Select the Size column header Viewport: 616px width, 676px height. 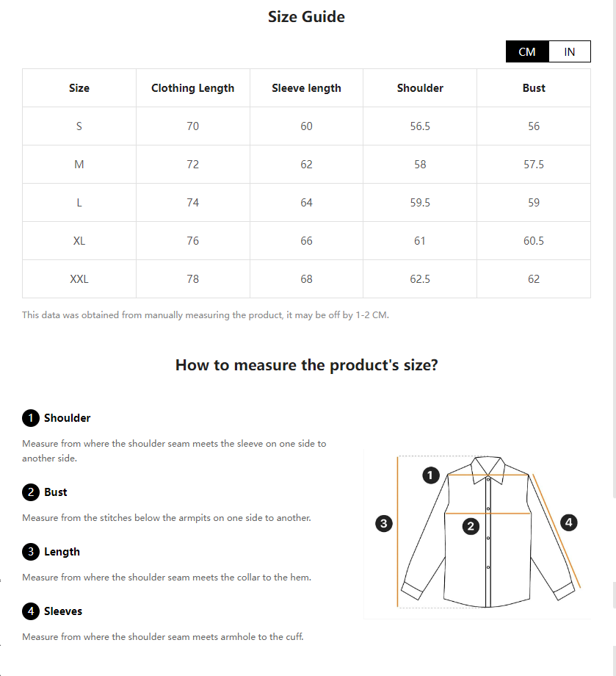79,88
